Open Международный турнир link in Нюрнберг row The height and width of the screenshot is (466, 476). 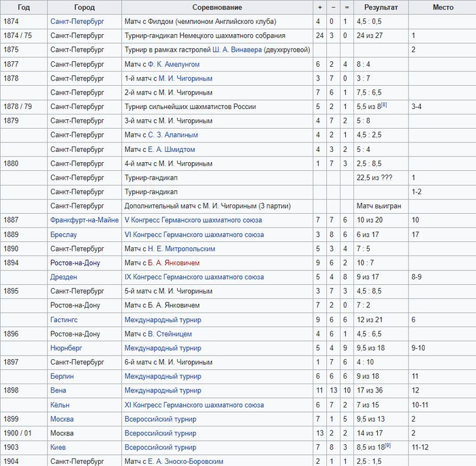(x=163, y=348)
